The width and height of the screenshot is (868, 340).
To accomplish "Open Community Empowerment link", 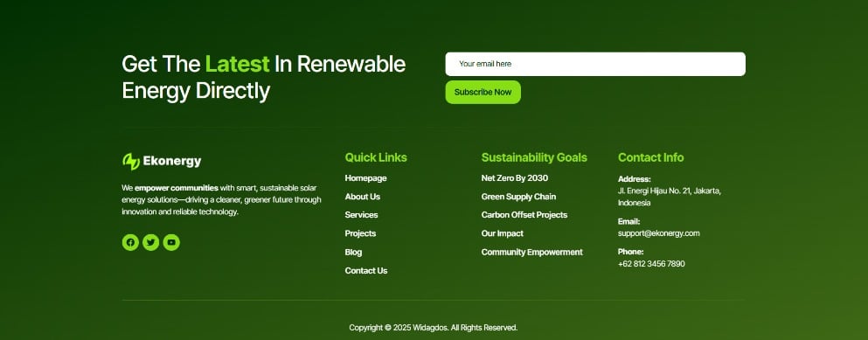I will 532,252.
